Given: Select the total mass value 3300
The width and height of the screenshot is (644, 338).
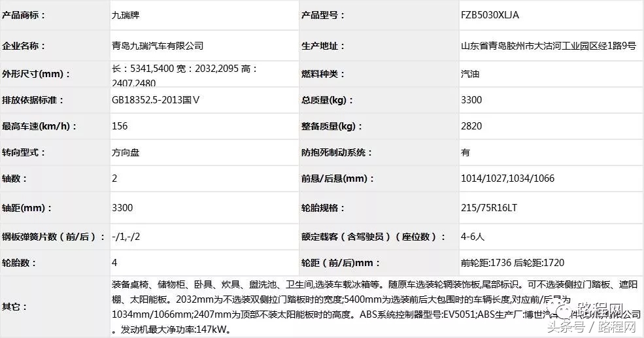Looking at the screenshot, I should coord(471,100).
